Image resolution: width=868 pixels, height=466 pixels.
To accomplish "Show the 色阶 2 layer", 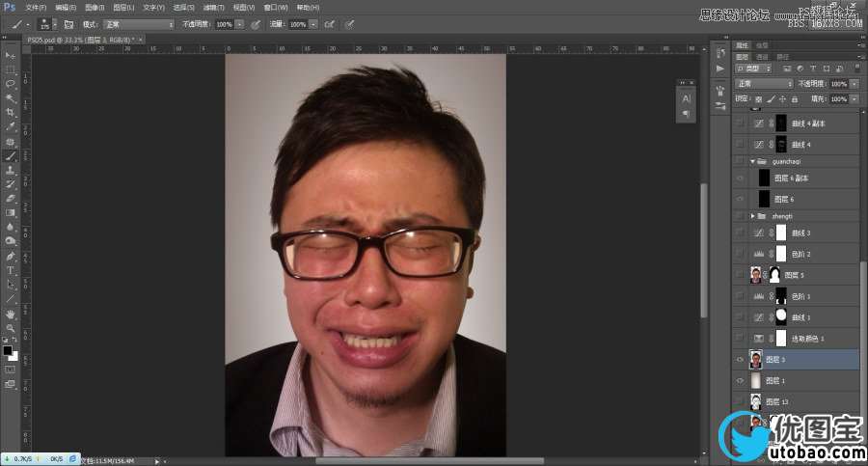I will [740, 254].
